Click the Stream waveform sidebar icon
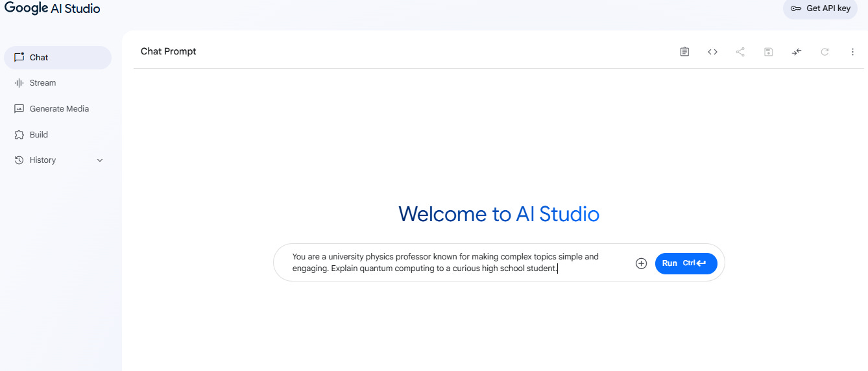 19,83
